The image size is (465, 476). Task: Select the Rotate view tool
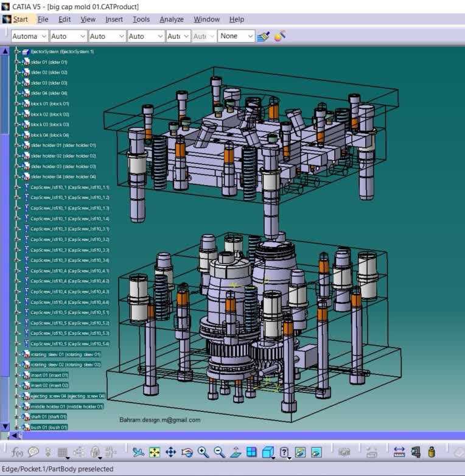[187, 452]
